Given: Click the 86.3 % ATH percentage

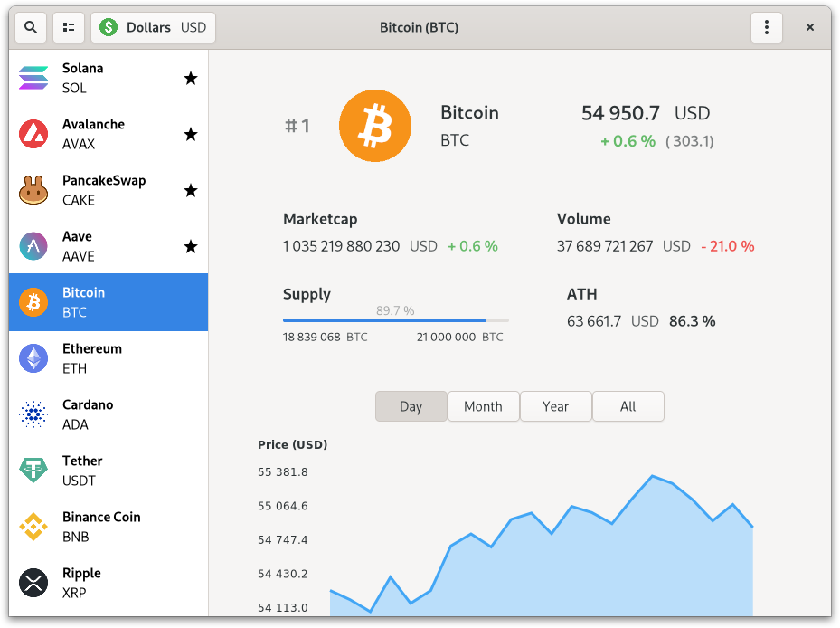Looking at the screenshot, I should pos(692,321).
